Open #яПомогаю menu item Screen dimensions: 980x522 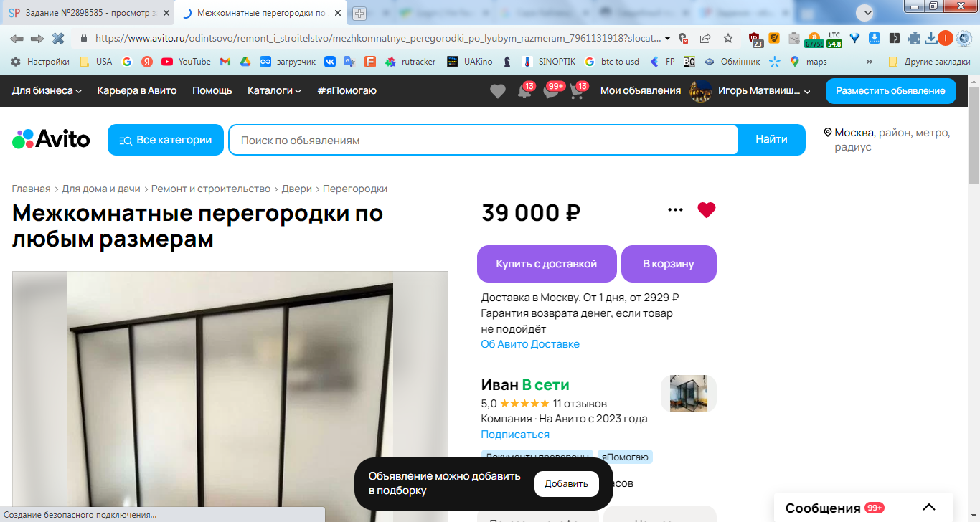[x=347, y=90]
